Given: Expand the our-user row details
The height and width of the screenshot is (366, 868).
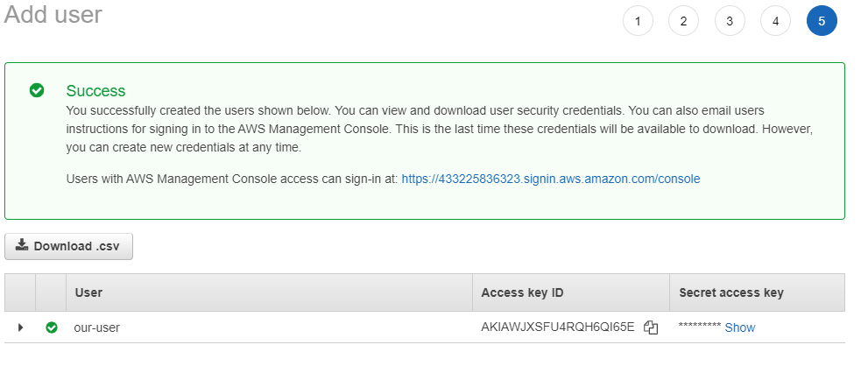Looking at the screenshot, I should coord(21,327).
